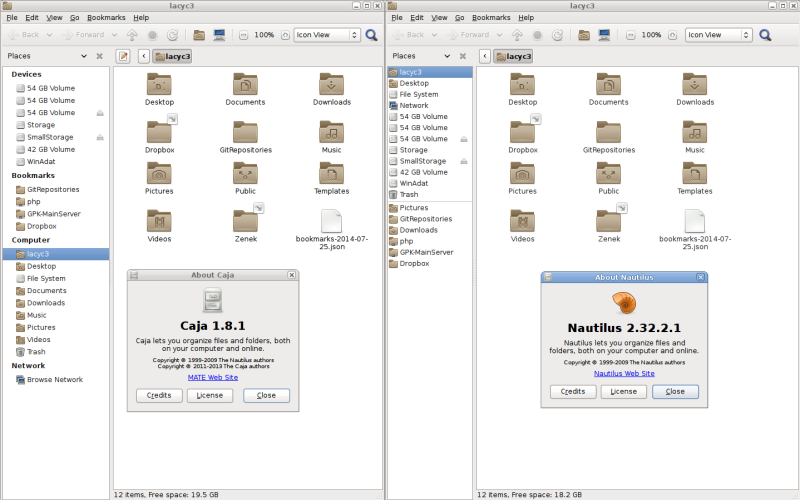Open MATE Web Site link
800x500 pixels.
pos(213,378)
